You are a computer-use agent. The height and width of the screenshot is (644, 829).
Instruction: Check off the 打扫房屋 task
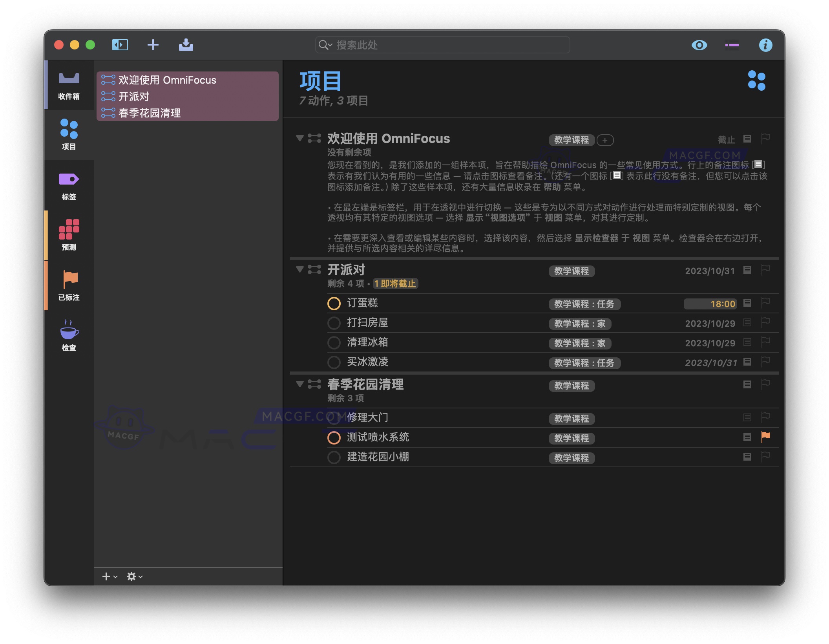pos(334,323)
